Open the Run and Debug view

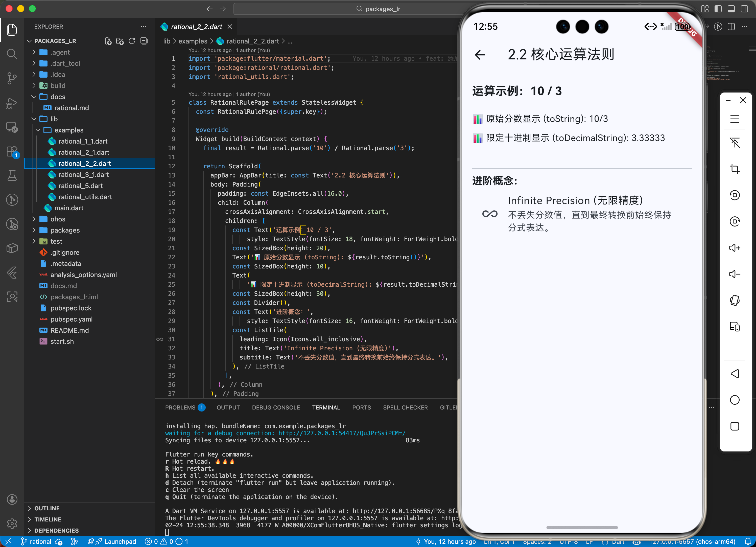12,103
